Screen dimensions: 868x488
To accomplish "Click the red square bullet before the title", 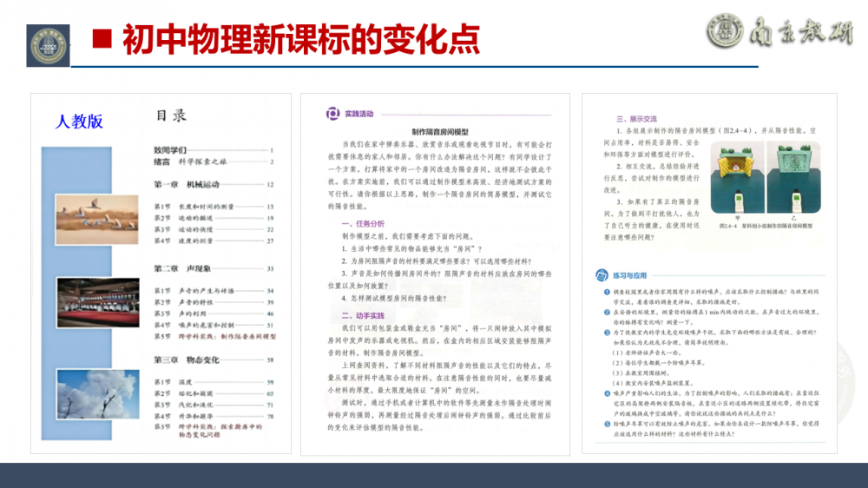I will coord(103,37).
